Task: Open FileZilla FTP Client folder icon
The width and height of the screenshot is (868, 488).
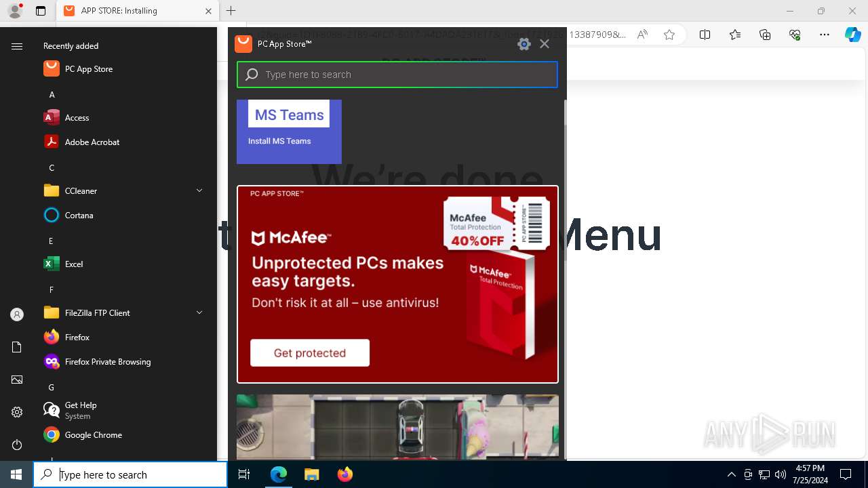Action: click(x=52, y=312)
